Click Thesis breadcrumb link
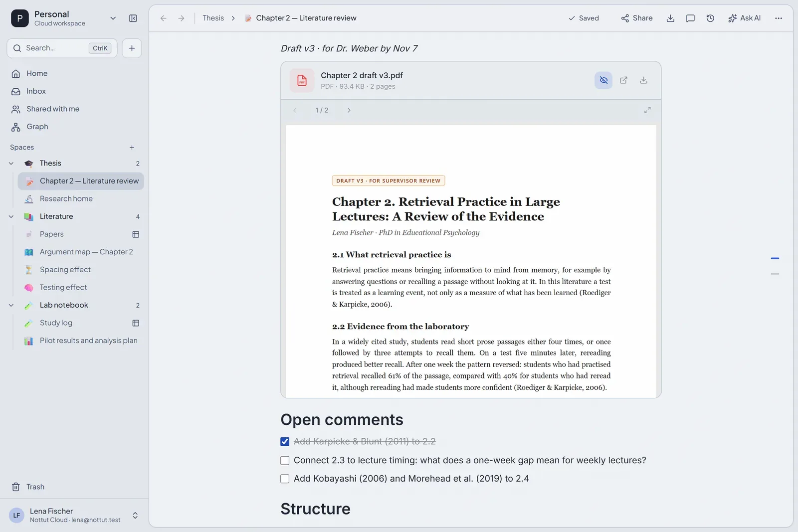Image resolution: width=798 pixels, height=532 pixels. tap(213, 18)
